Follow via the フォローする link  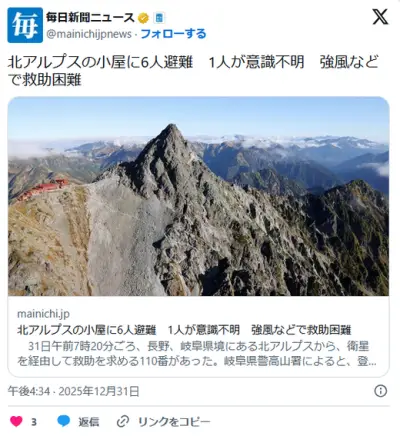[x=173, y=34]
